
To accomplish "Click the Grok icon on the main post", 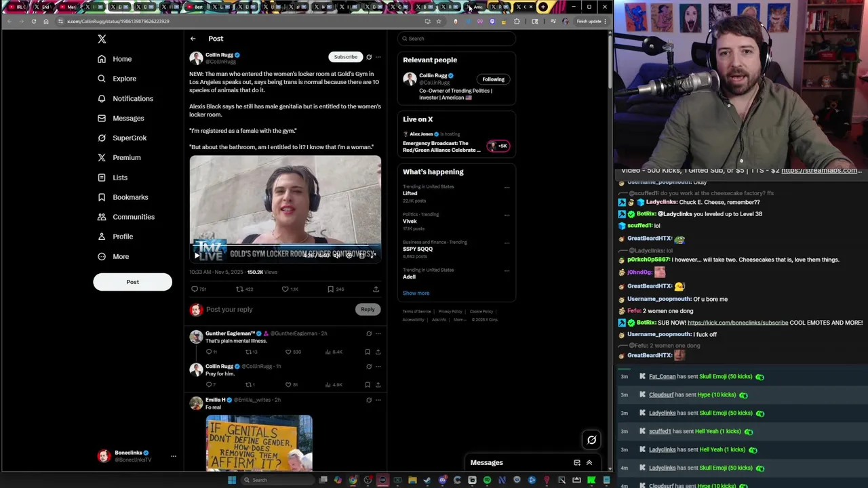I will [369, 57].
